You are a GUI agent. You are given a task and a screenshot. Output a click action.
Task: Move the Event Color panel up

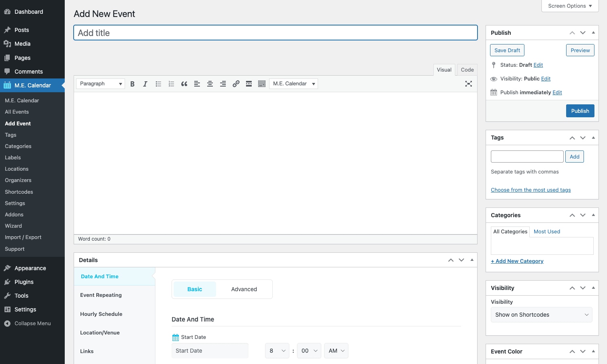click(x=572, y=351)
